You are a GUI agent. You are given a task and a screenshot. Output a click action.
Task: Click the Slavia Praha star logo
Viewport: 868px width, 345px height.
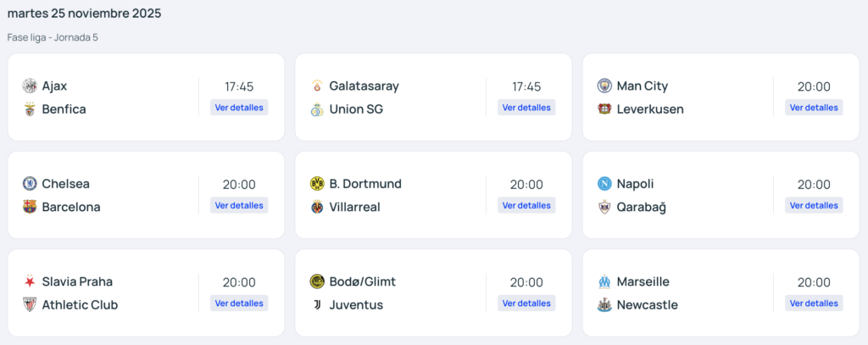point(30,281)
